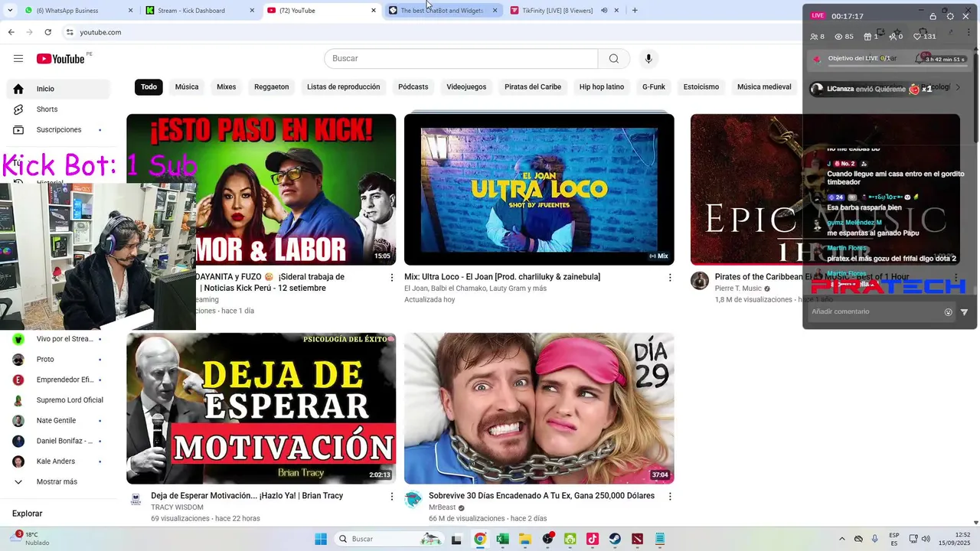The height and width of the screenshot is (551, 980).
Task: Click the likes heart counter
Action: pyautogui.click(x=924, y=37)
